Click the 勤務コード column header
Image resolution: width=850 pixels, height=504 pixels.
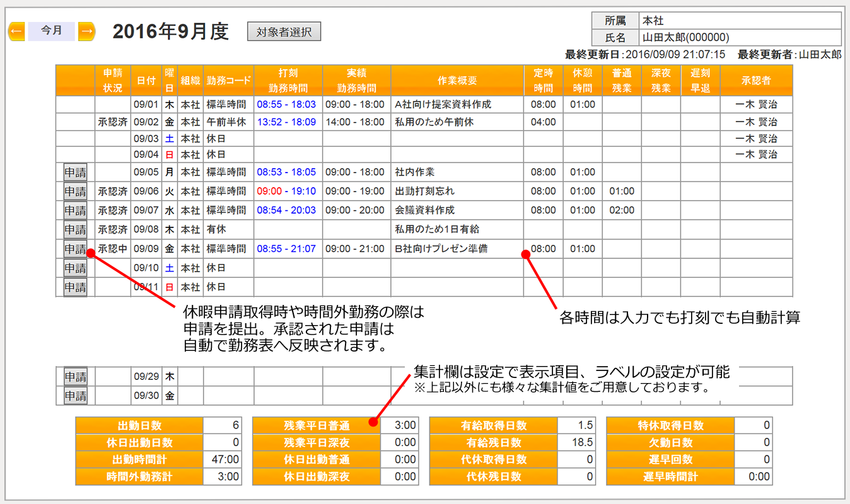click(x=228, y=81)
